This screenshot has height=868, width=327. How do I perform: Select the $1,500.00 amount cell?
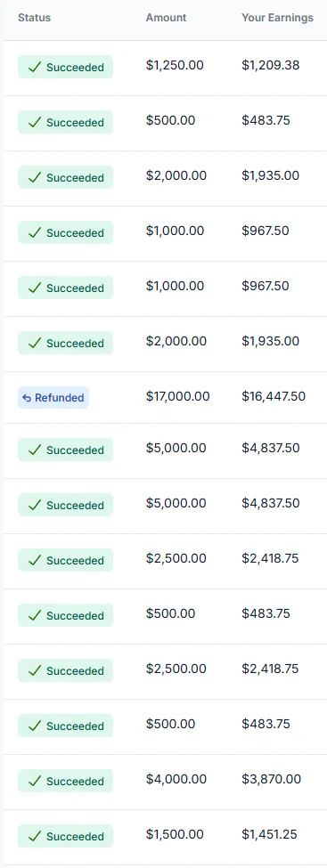click(175, 834)
